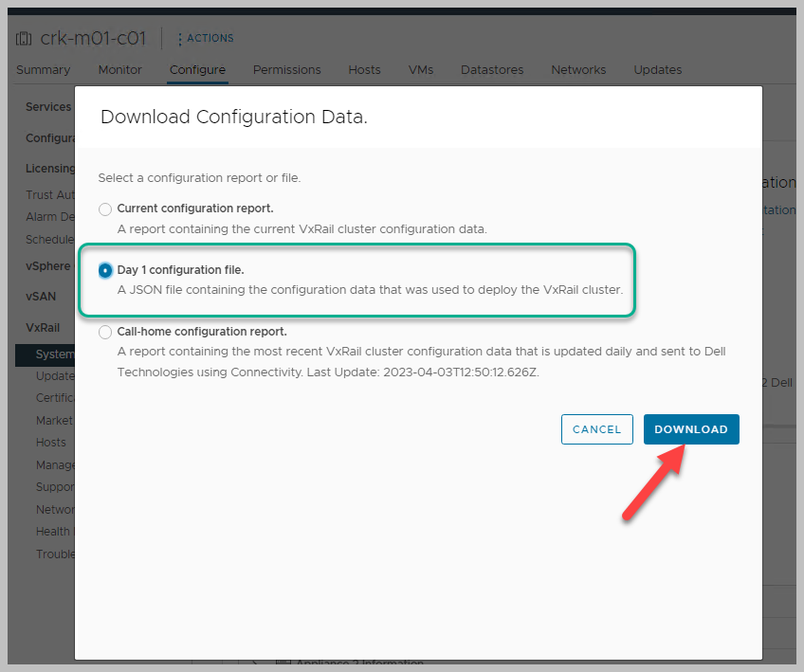Viewport: 804px width, 672px height.
Task: Open the Datastores tab
Action: coord(491,70)
